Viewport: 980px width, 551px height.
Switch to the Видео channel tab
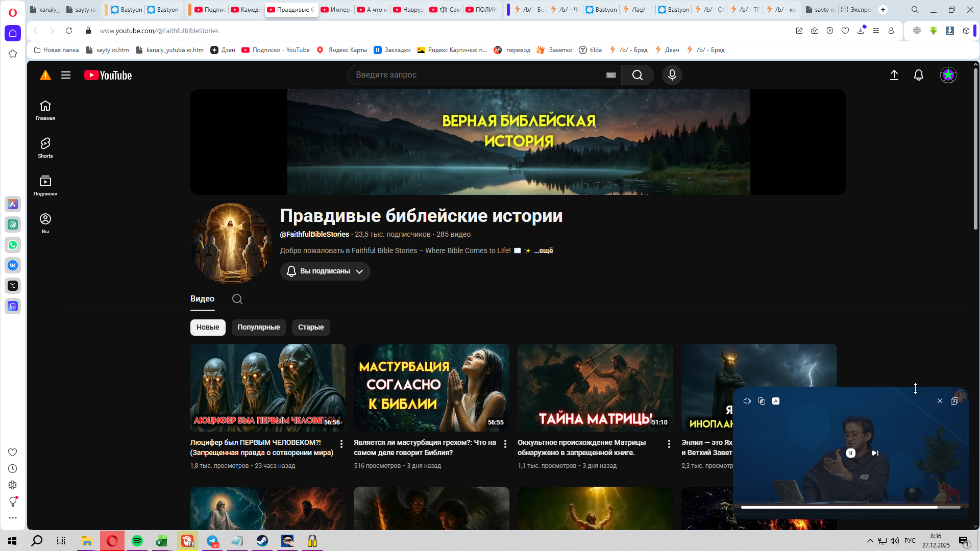(x=202, y=299)
